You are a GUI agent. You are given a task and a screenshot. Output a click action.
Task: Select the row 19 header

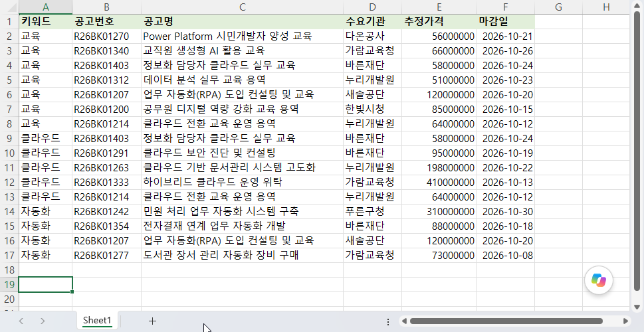[9, 284]
